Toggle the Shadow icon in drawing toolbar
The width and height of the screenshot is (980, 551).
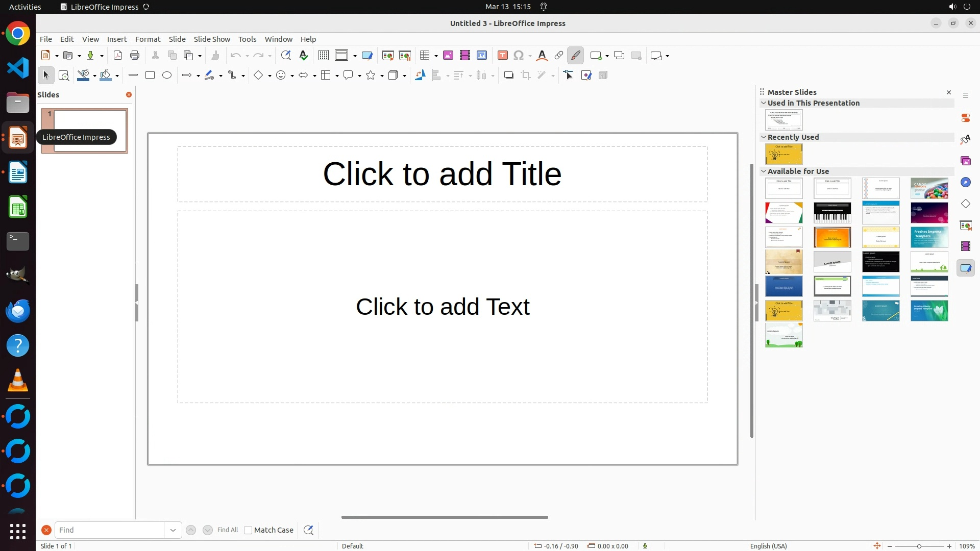pos(508,76)
